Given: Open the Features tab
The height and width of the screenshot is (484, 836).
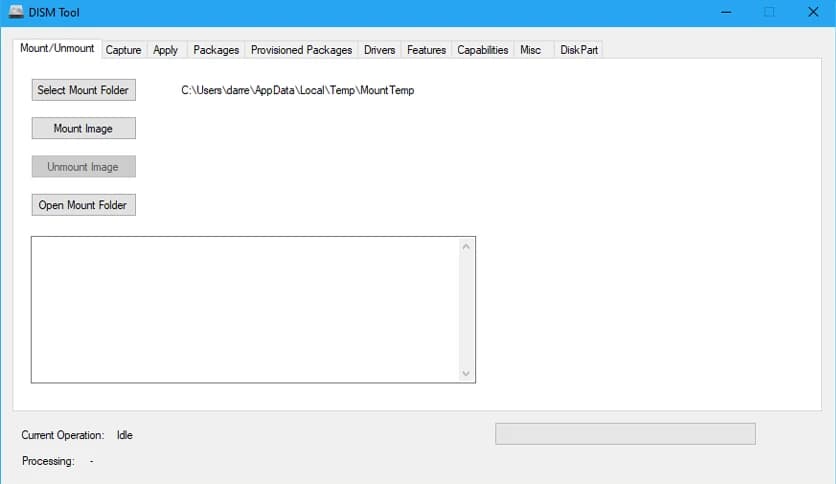Looking at the screenshot, I should pyautogui.click(x=426, y=50).
